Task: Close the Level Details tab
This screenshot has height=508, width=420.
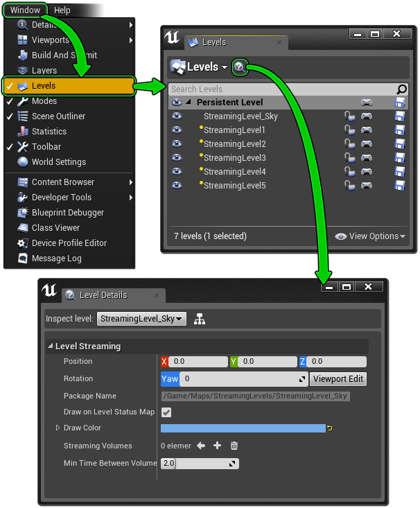Action: [157, 295]
